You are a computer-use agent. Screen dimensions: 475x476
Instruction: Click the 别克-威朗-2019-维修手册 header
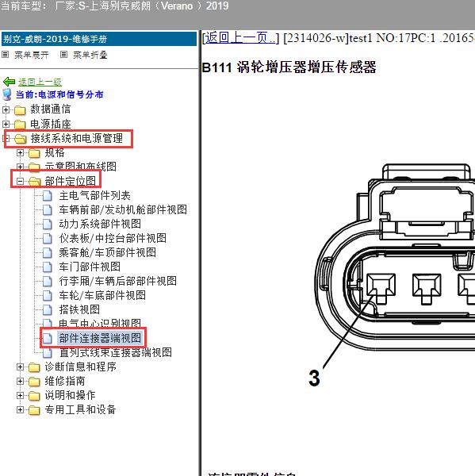pos(99,39)
